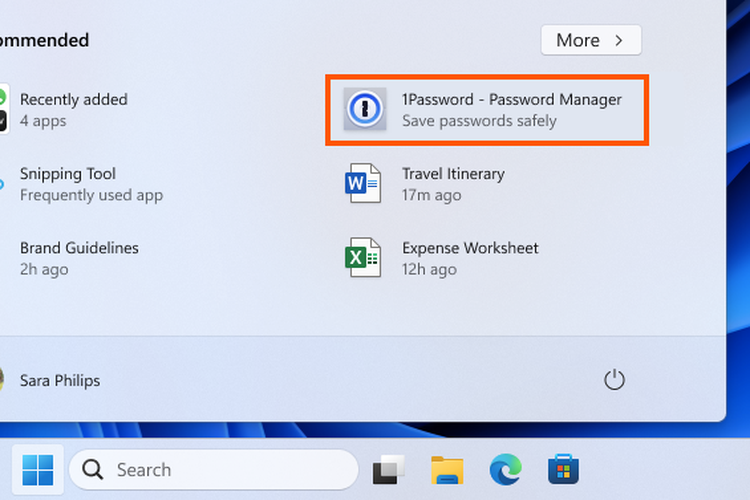Open the Brand Guidelines file
This screenshot has height=500, width=750.
(x=69, y=258)
